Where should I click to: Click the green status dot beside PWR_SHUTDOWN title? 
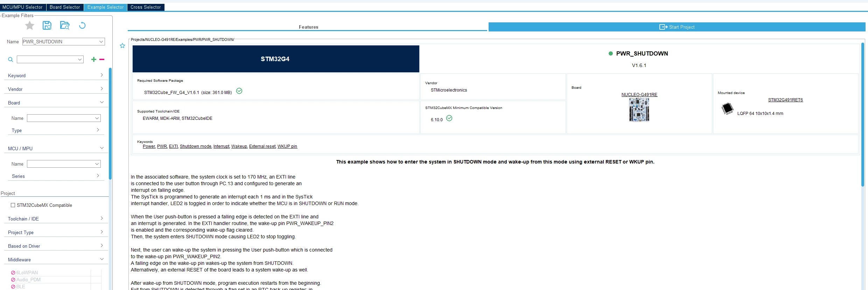(x=611, y=53)
